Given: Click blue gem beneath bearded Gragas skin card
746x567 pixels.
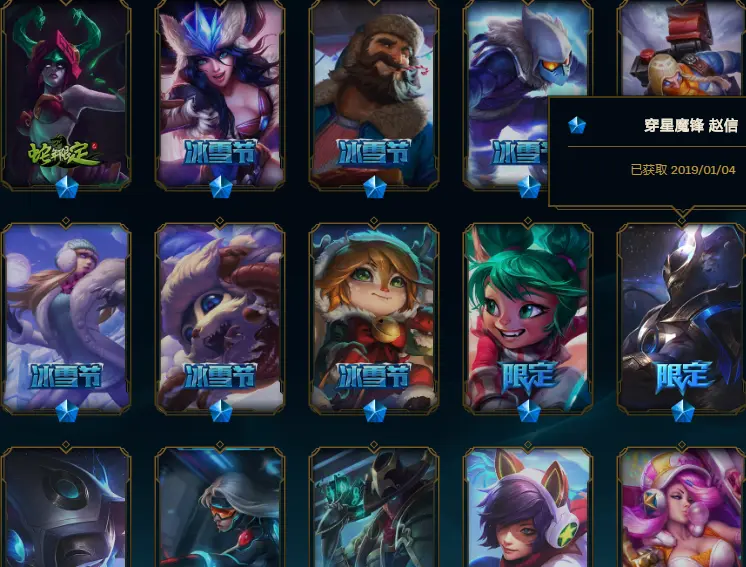Looking at the screenshot, I should [x=375, y=187].
